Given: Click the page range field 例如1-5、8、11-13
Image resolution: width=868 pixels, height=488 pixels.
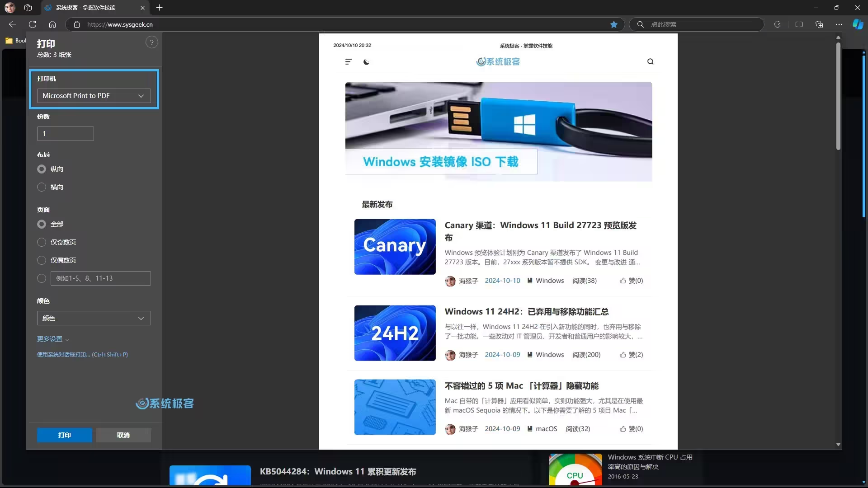Looking at the screenshot, I should pos(100,278).
